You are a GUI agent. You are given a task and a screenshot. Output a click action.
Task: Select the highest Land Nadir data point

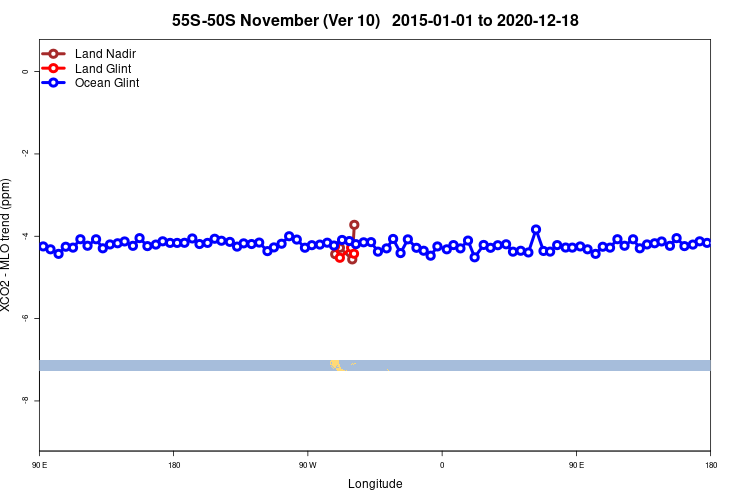354,225
